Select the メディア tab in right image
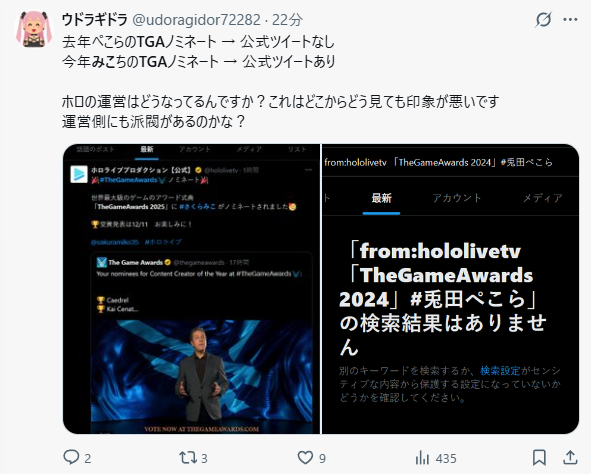Screen dimensions: 591x474 tap(542, 198)
